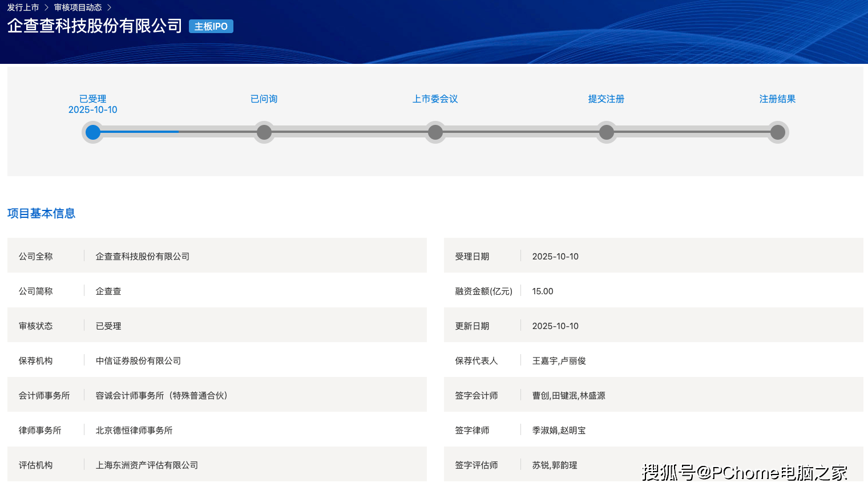Click the financing amount 15.00 value
Viewport: 868px width, 491px height.
(x=543, y=291)
